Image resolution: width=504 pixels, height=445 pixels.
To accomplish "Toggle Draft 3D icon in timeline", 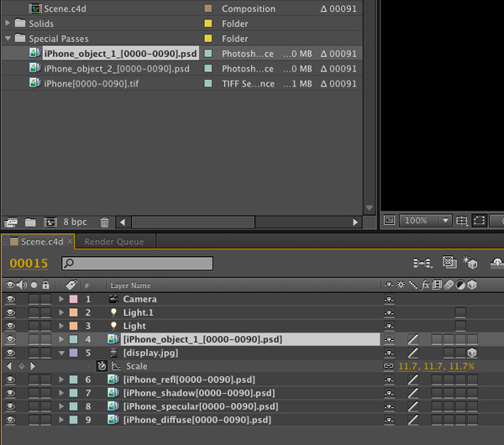I will coord(470,262).
